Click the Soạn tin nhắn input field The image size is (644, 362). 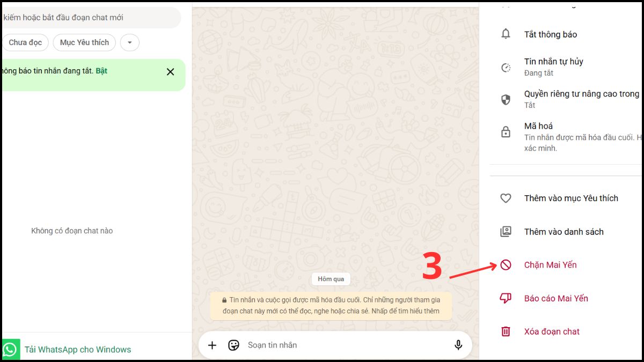(x=322, y=345)
